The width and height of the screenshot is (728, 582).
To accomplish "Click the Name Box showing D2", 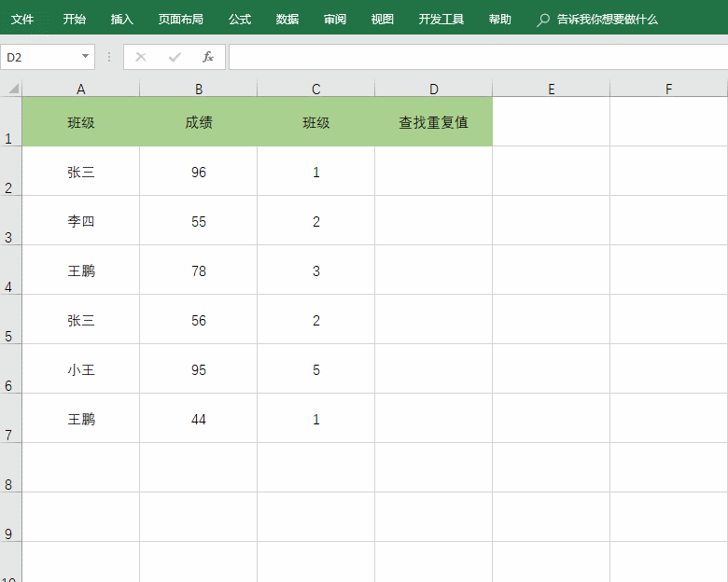I will tap(48, 57).
